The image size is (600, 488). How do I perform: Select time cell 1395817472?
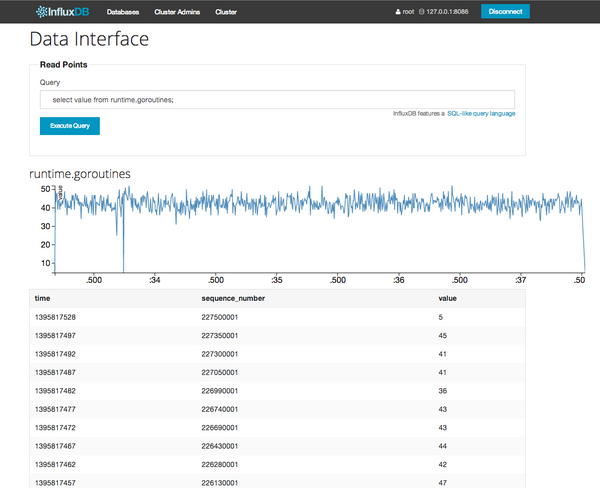tap(55, 428)
